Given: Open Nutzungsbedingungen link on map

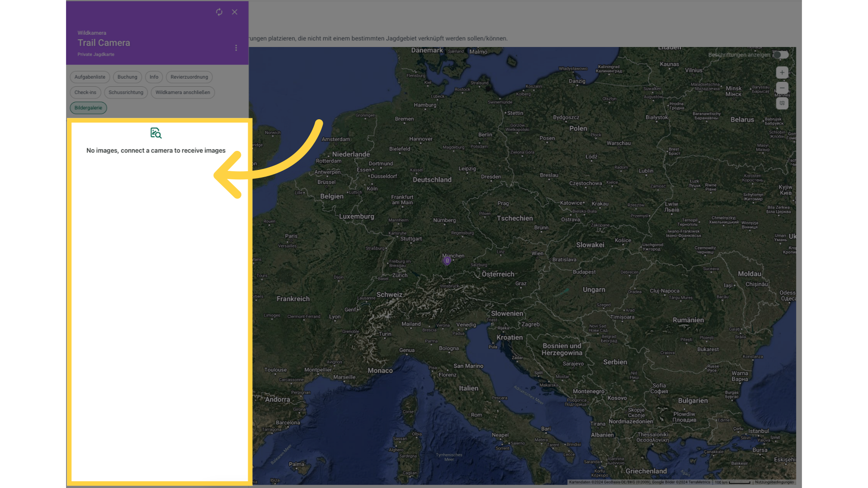Looking at the screenshot, I should point(774,482).
